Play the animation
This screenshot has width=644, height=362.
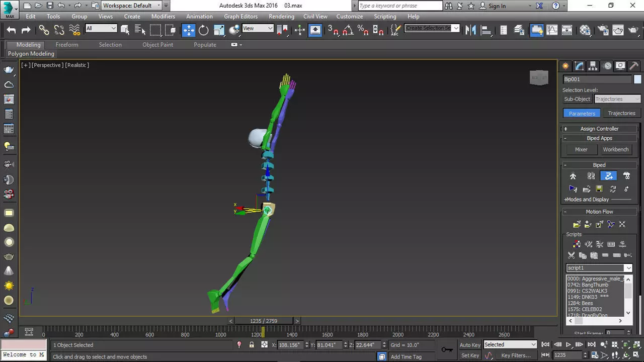tap(569, 345)
